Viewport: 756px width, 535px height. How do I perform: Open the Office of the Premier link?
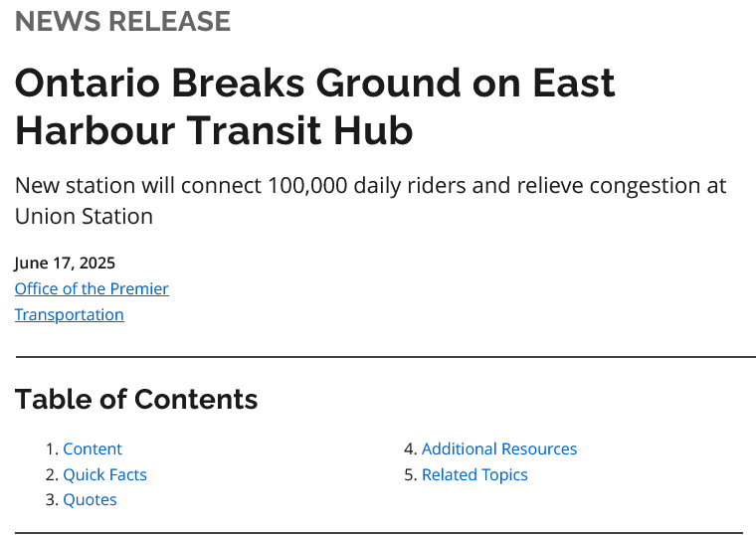92,288
